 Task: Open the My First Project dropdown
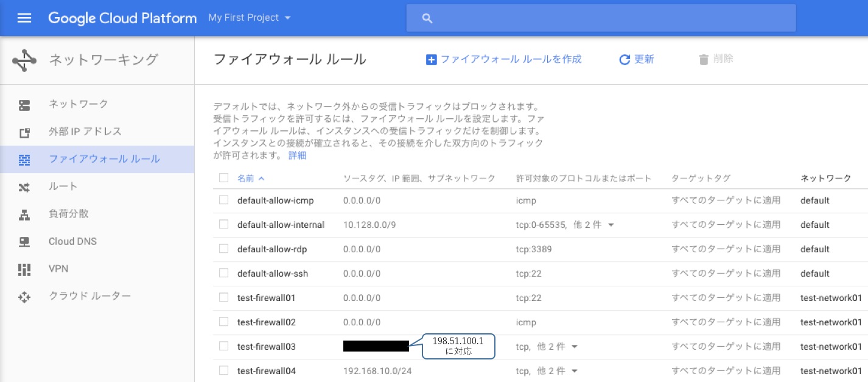(x=250, y=18)
